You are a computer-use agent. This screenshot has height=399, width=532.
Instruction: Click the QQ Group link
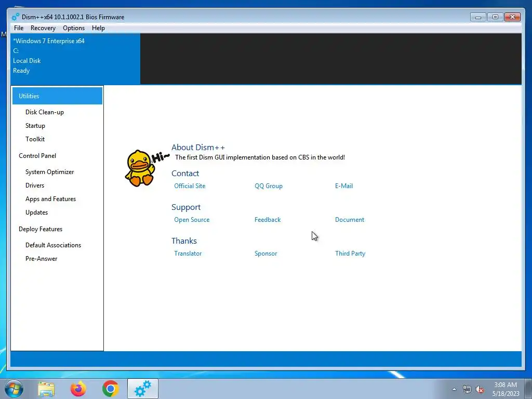coord(269,186)
